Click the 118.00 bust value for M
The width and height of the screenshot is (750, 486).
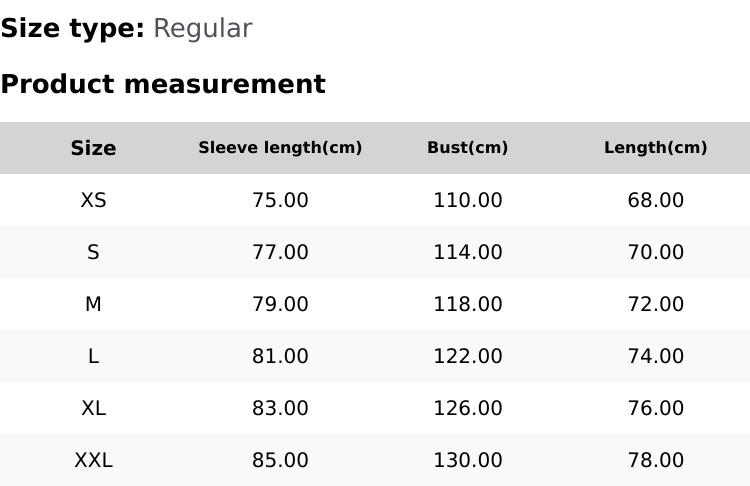tap(467, 304)
